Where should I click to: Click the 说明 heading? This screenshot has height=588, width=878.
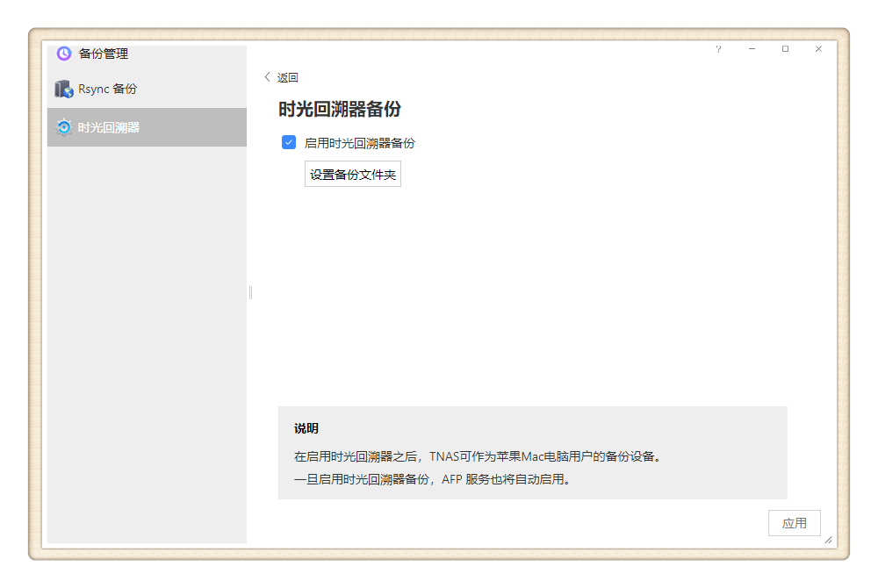coord(306,428)
